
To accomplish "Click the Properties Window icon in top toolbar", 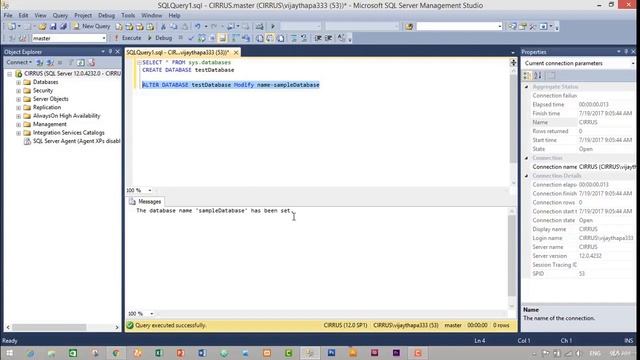I will 523,26.
